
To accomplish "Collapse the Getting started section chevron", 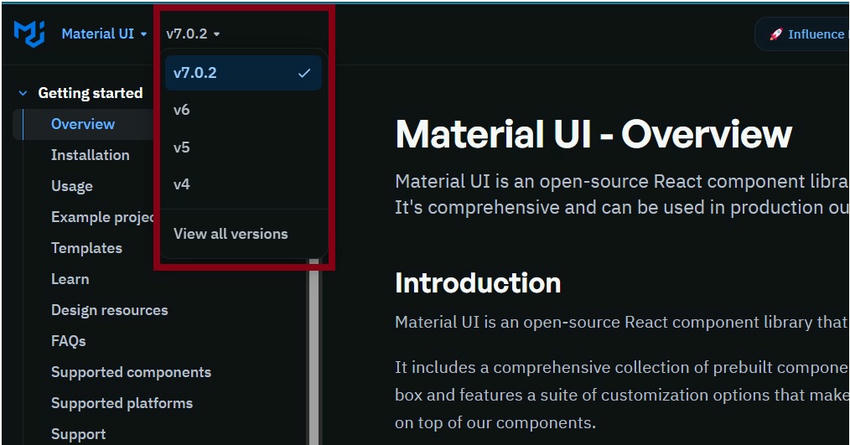I will tap(23, 93).
